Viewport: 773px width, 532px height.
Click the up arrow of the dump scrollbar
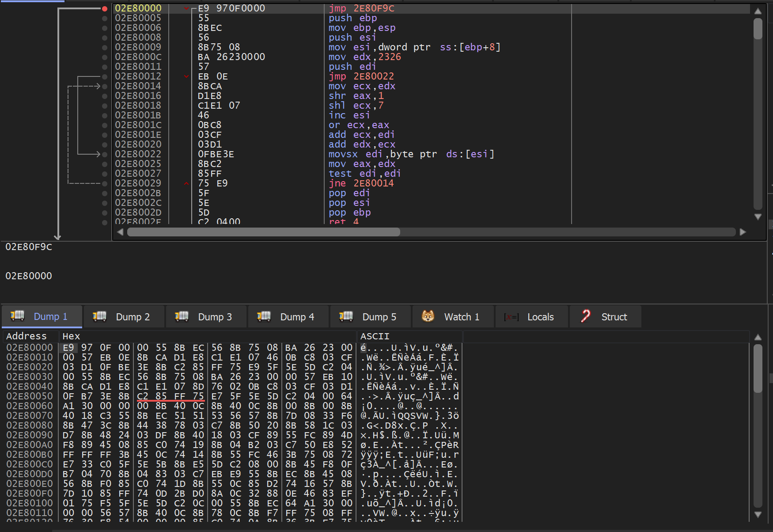click(758, 337)
